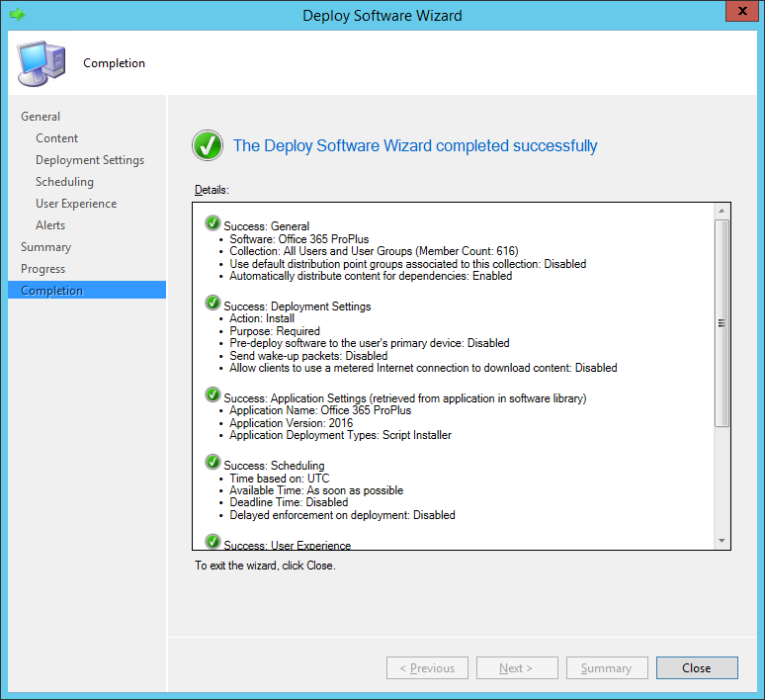This screenshot has height=700, width=765.
Task: Select Content step in sidebar
Action: [56, 138]
